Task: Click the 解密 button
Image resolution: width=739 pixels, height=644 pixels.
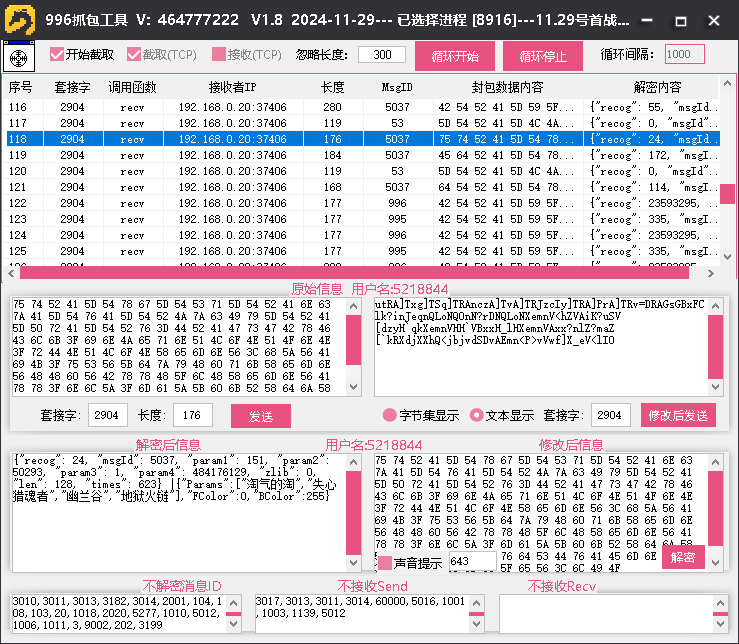Action: [682, 558]
